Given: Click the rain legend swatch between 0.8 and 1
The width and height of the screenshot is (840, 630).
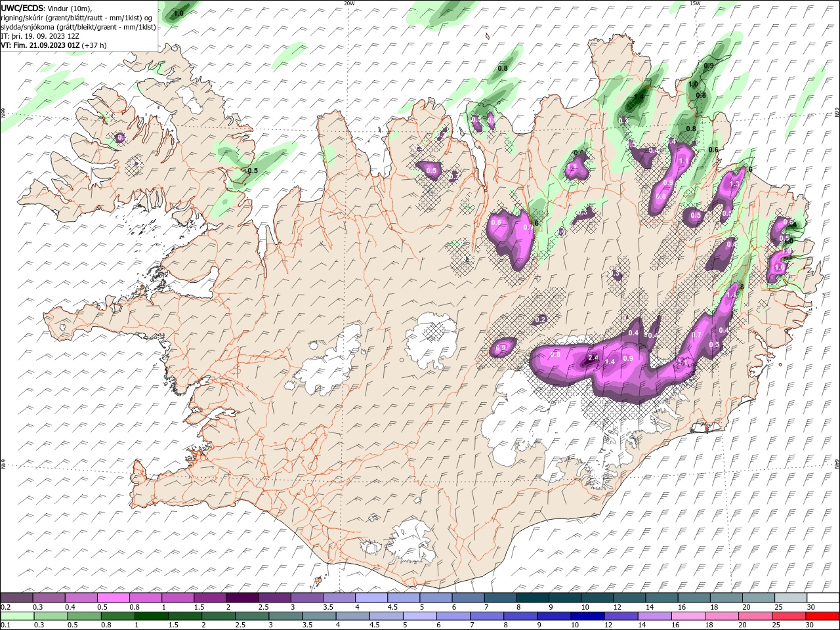Looking at the screenshot, I should 118,616.
